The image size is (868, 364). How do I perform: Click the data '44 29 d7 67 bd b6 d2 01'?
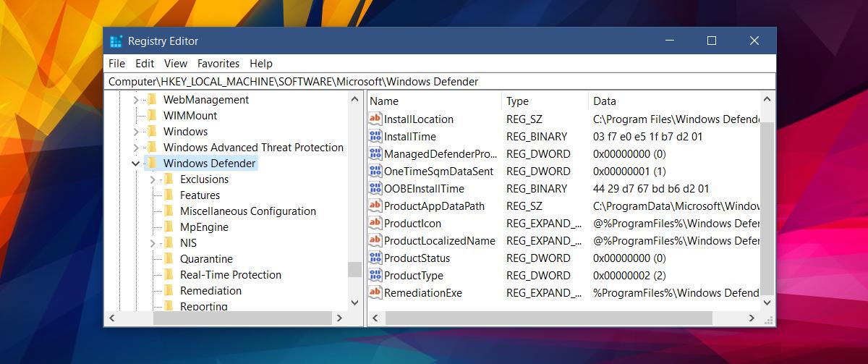tap(651, 189)
